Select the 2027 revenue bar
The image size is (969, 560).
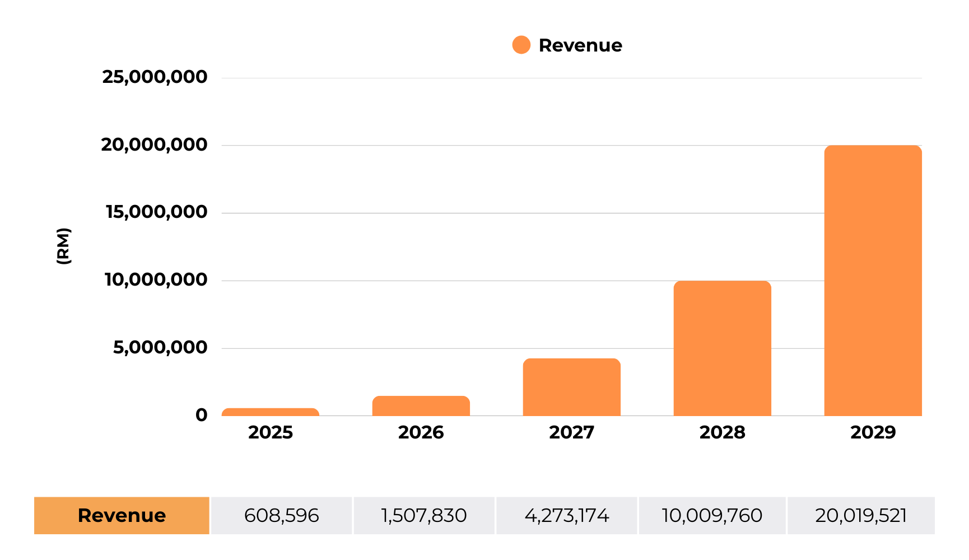tap(572, 387)
